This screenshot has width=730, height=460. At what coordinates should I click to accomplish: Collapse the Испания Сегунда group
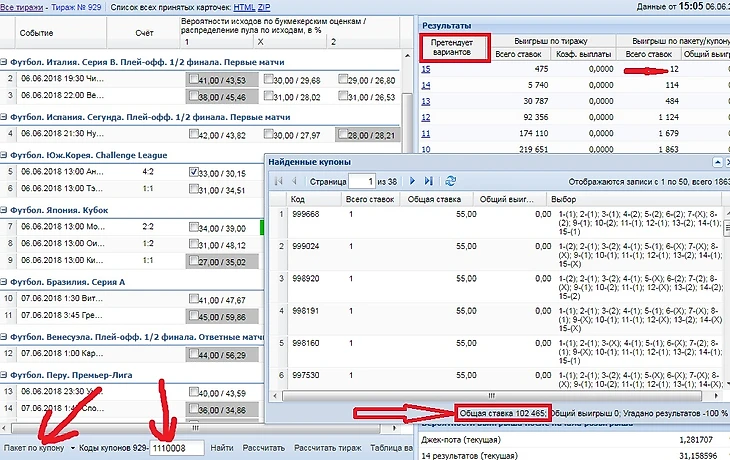[4, 116]
